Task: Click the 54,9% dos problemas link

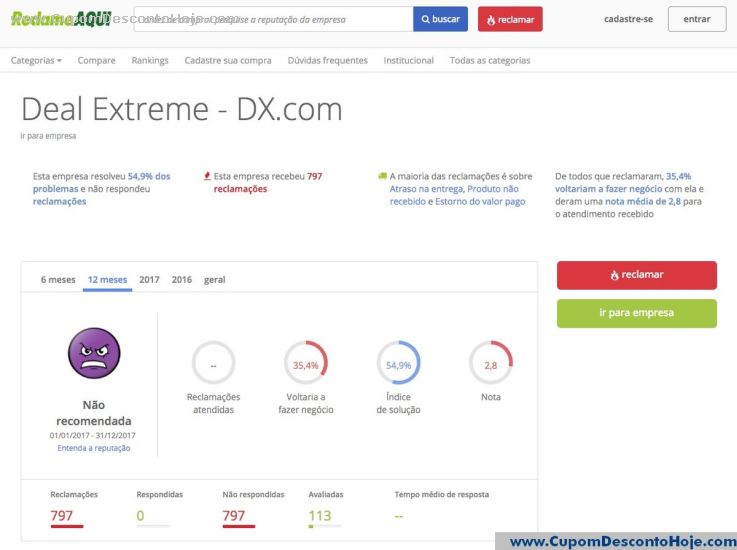Action: 102,182
